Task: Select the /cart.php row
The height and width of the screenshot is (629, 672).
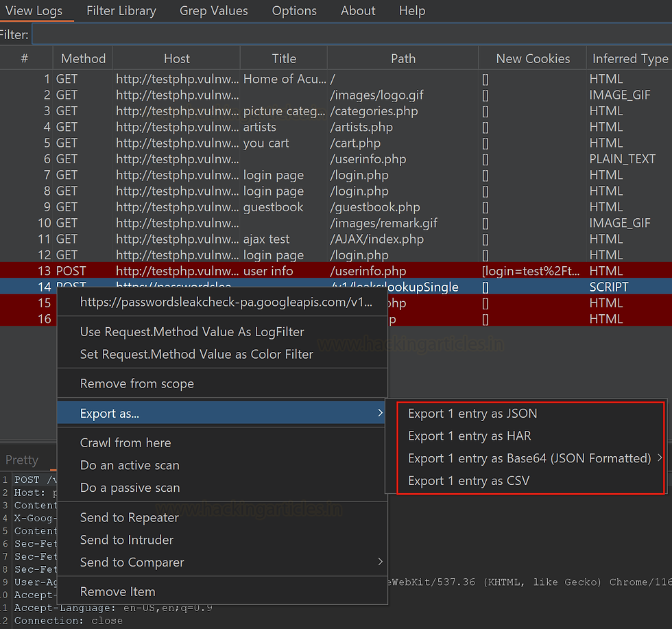Action: (336, 143)
